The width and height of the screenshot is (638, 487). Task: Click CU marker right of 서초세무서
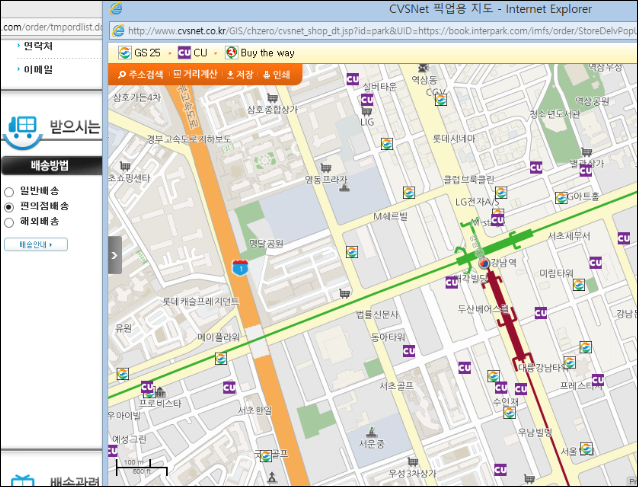tap(624, 238)
